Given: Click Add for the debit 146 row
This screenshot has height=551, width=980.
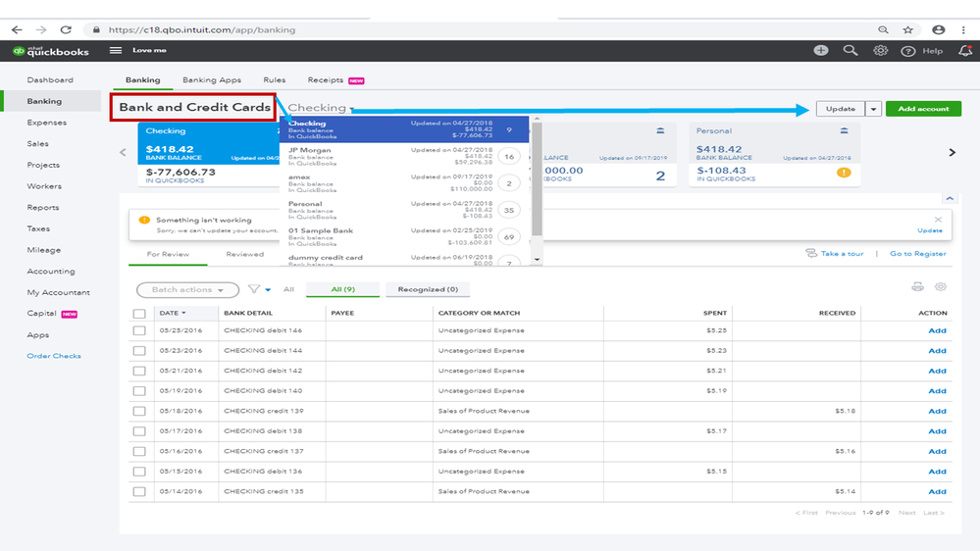Looking at the screenshot, I should tap(937, 331).
